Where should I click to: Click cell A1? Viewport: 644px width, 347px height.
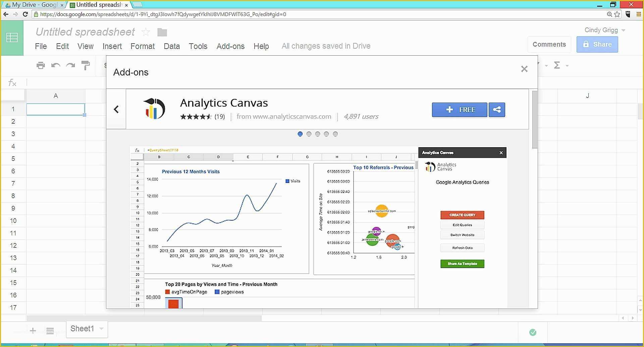(56, 109)
